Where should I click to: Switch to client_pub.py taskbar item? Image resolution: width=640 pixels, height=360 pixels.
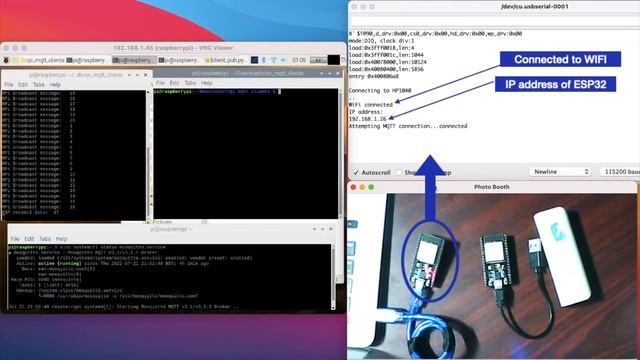[225, 60]
